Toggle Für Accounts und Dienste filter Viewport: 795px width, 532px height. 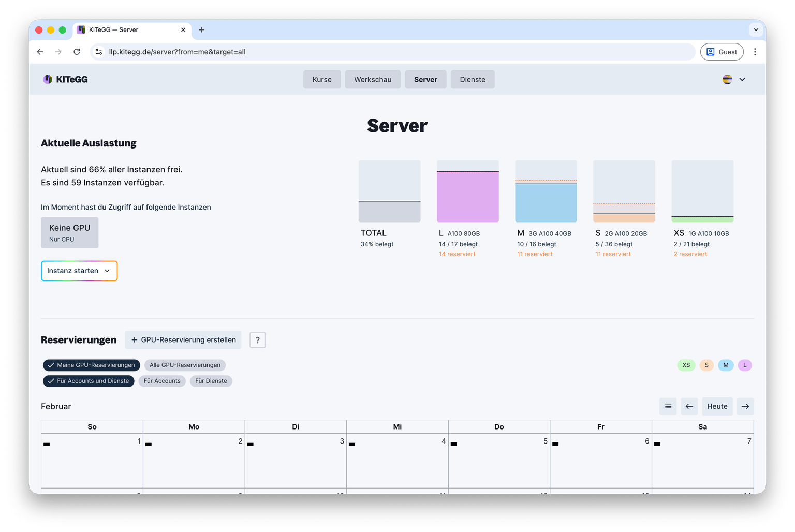coord(89,381)
